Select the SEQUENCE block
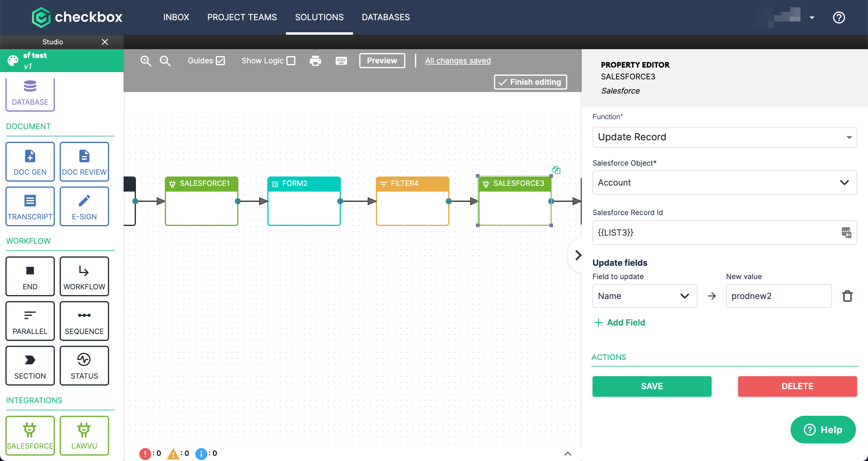 tap(84, 321)
